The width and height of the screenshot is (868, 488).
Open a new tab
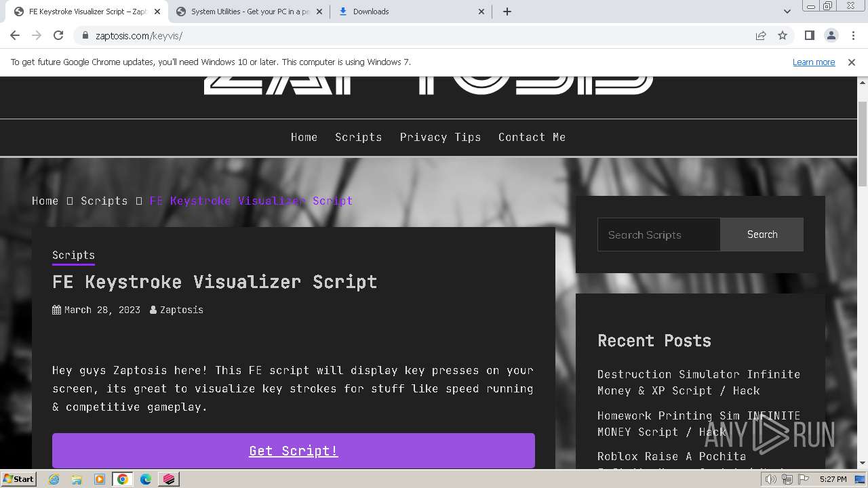pyautogui.click(x=507, y=12)
